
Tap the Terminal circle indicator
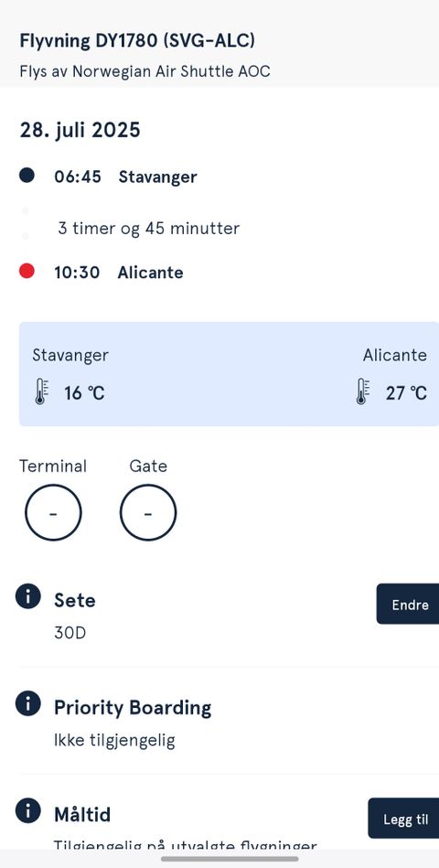point(53,512)
